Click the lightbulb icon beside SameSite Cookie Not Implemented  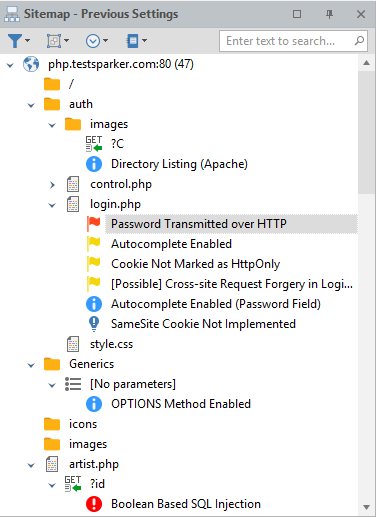94,324
